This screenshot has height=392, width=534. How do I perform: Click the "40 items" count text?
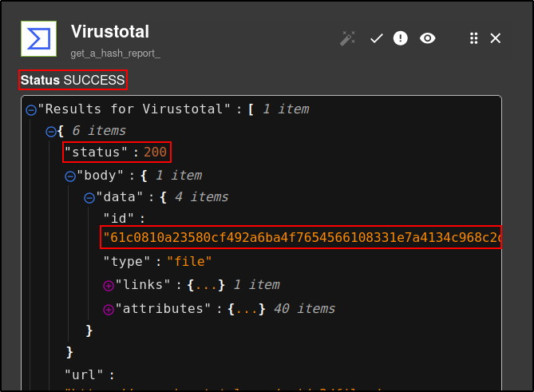[305, 309]
